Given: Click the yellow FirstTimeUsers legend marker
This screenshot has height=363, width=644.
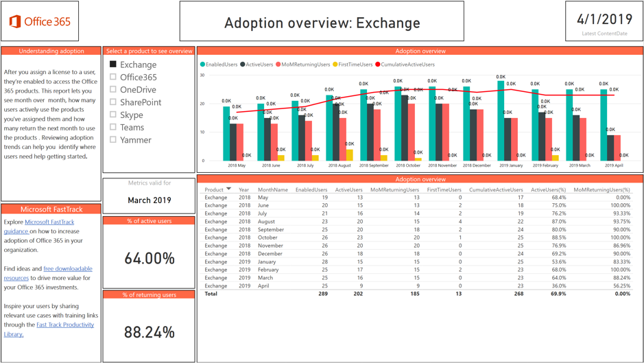Looking at the screenshot, I should [335, 65].
